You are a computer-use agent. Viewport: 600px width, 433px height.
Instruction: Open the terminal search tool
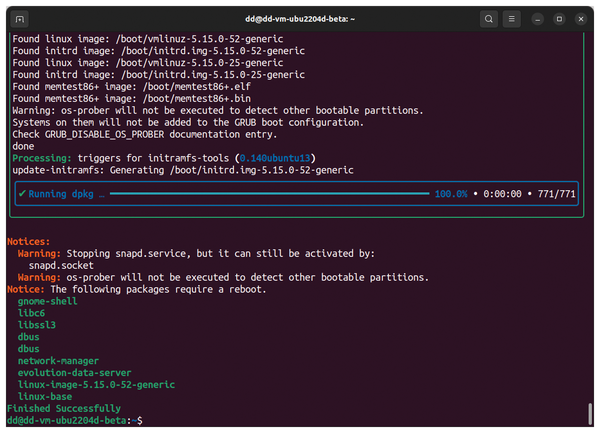489,19
